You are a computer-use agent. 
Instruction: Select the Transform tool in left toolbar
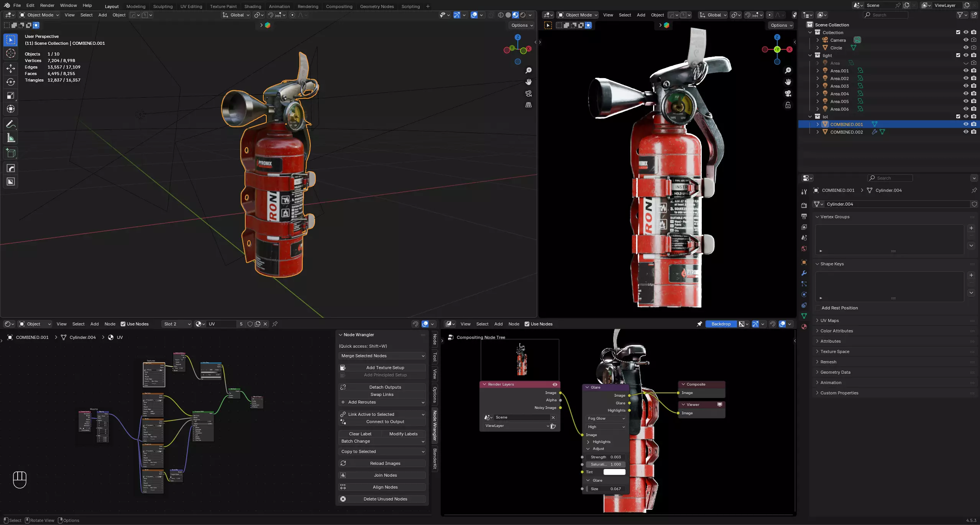point(11,109)
